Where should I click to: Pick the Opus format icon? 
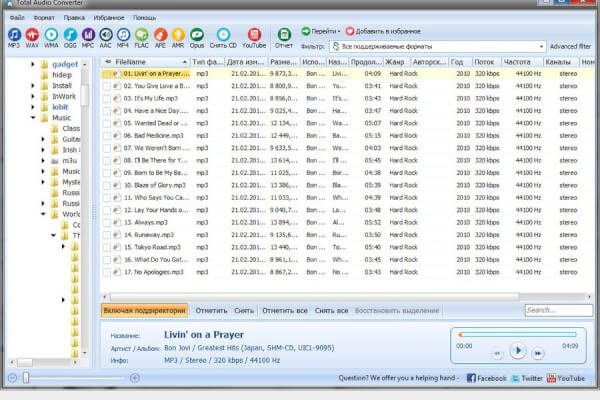pyautogui.click(x=197, y=38)
